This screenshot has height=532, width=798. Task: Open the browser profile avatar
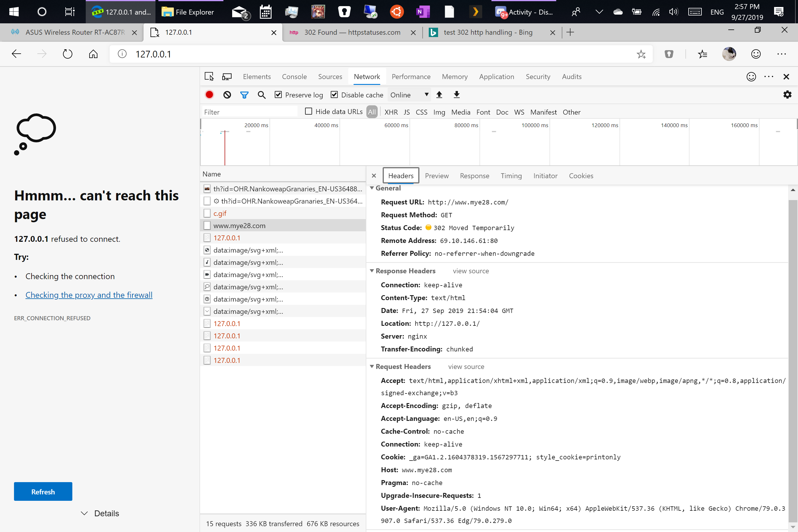(x=729, y=54)
